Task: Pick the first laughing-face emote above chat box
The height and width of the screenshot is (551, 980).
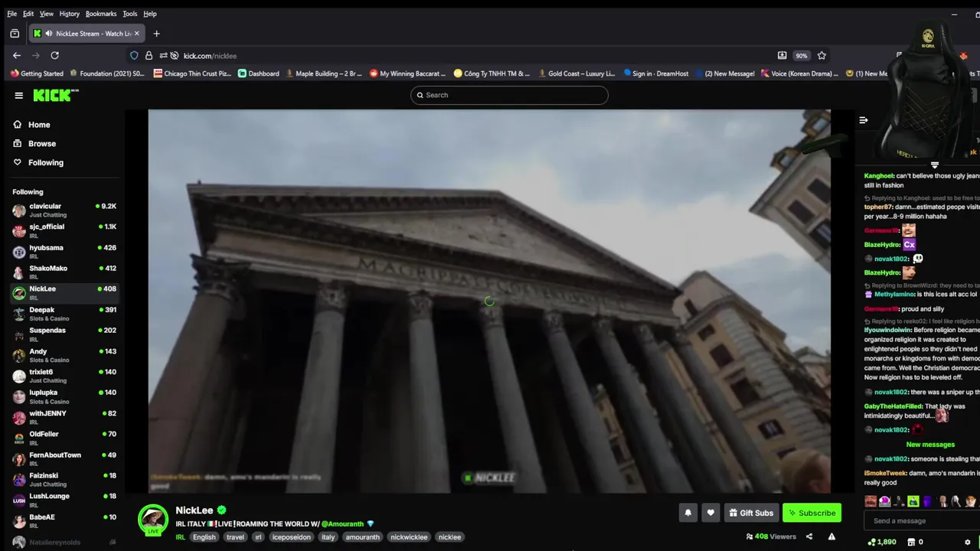Action: click(x=871, y=501)
